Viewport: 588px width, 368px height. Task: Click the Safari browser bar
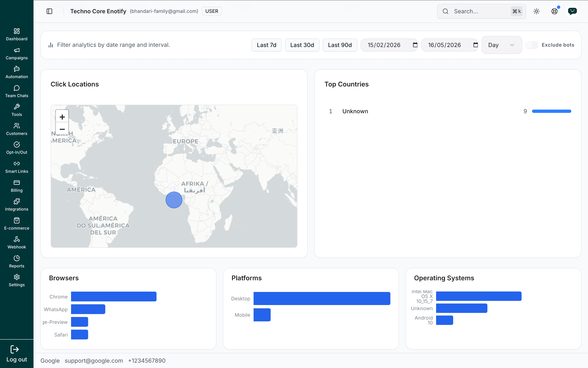(x=79, y=334)
